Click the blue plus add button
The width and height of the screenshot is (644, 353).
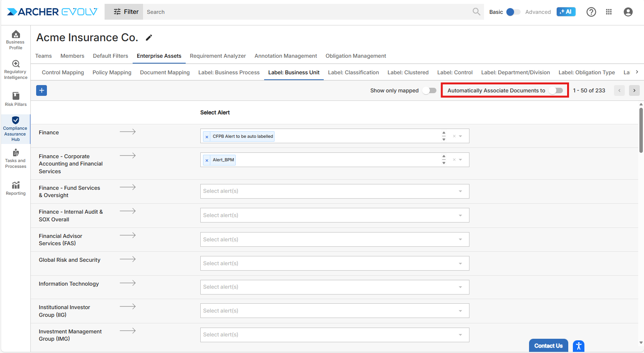coord(42,90)
